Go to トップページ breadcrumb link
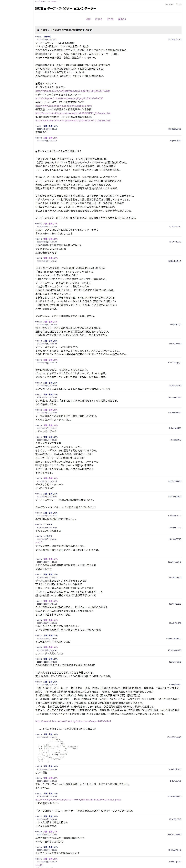The height and width of the screenshot is (868, 186). [x=41, y=2]
